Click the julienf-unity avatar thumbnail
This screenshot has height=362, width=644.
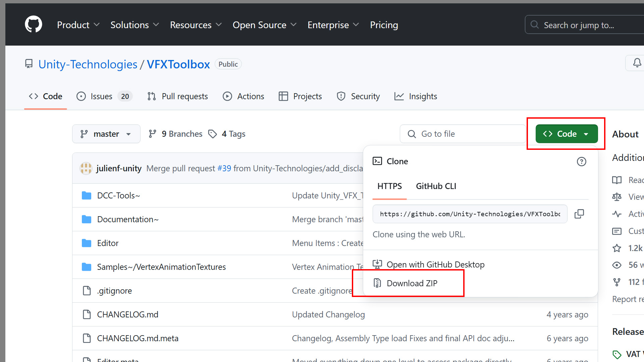pos(86,168)
